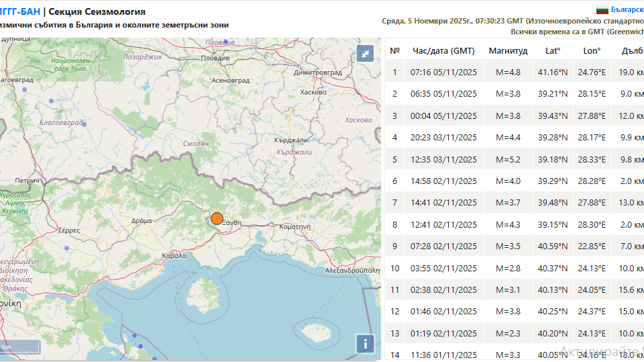This screenshot has width=644, height=362.
Task: Click the Δράμα label on the map
Action: [x=142, y=221]
